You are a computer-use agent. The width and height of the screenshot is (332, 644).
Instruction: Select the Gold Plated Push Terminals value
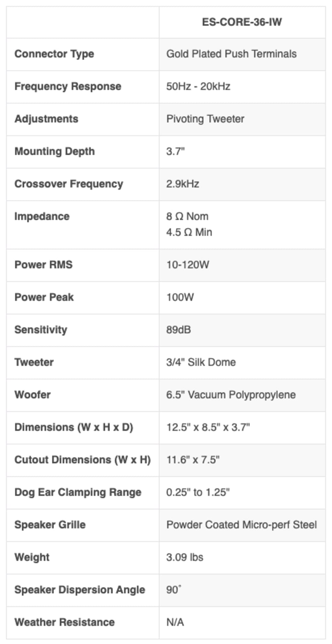[x=231, y=54]
